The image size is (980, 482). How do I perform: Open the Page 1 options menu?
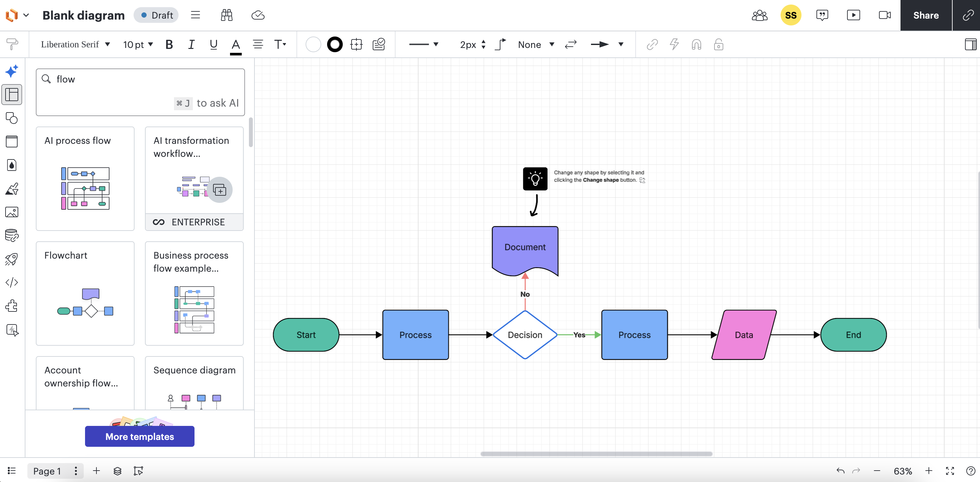click(76, 471)
